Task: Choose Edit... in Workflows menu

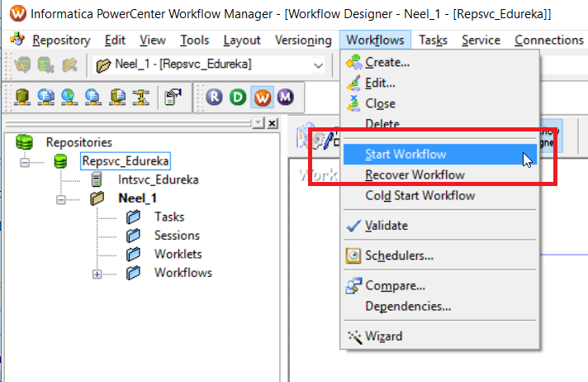Action: pyautogui.click(x=439, y=83)
